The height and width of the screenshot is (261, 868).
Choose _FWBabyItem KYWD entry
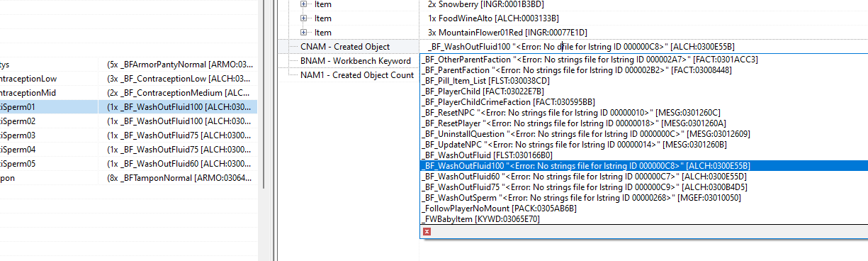[x=480, y=219]
